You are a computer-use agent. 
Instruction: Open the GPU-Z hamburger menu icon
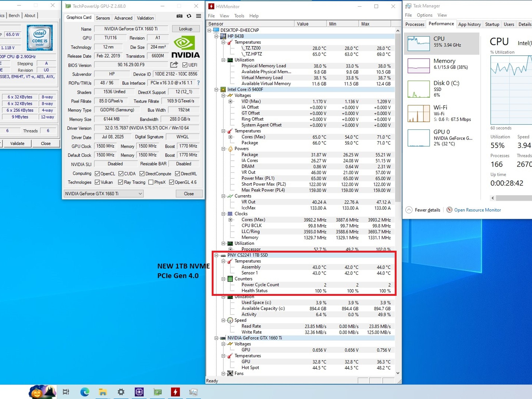[198, 16]
